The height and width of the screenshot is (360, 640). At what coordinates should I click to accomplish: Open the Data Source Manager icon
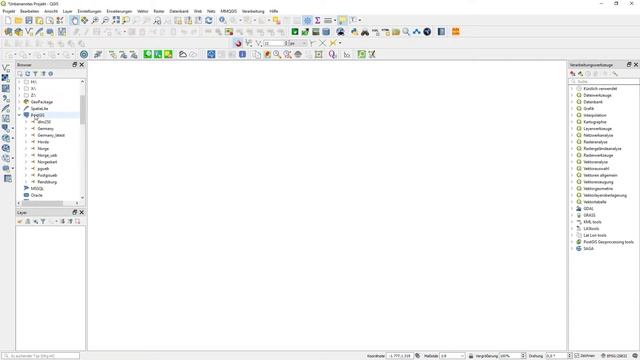8,32
